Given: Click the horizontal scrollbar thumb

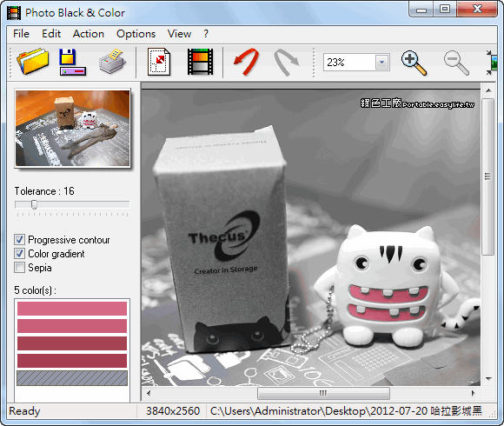Looking at the screenshot, I should point(323,393).
